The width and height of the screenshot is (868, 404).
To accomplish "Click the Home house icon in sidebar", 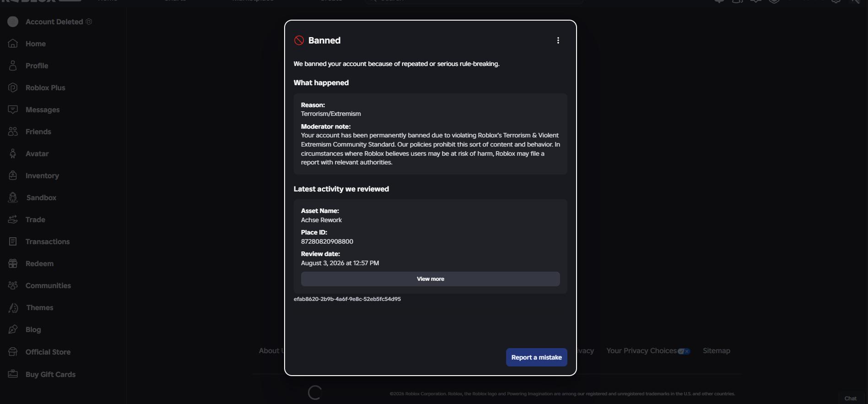I will click(13, 44).
